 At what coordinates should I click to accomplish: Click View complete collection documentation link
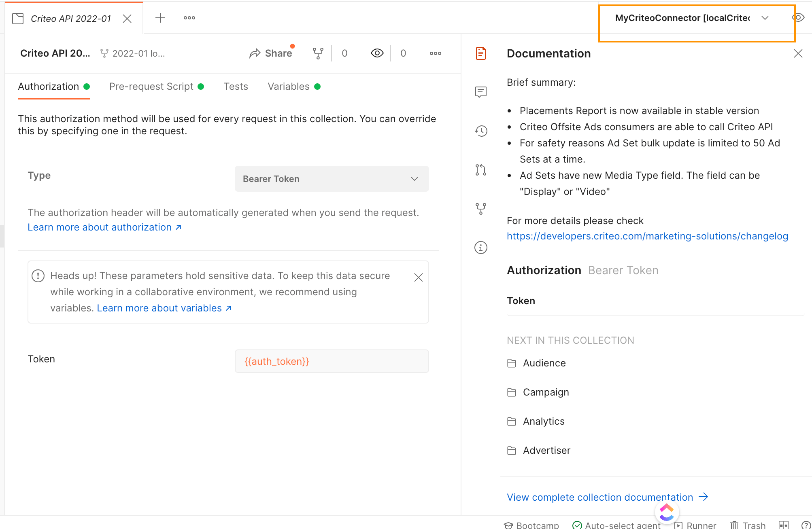(x=608, y=497)
